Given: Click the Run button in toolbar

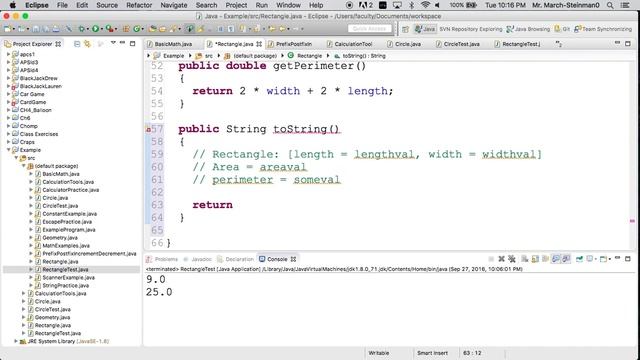Looking at the screenshot, I should (95, 29).
